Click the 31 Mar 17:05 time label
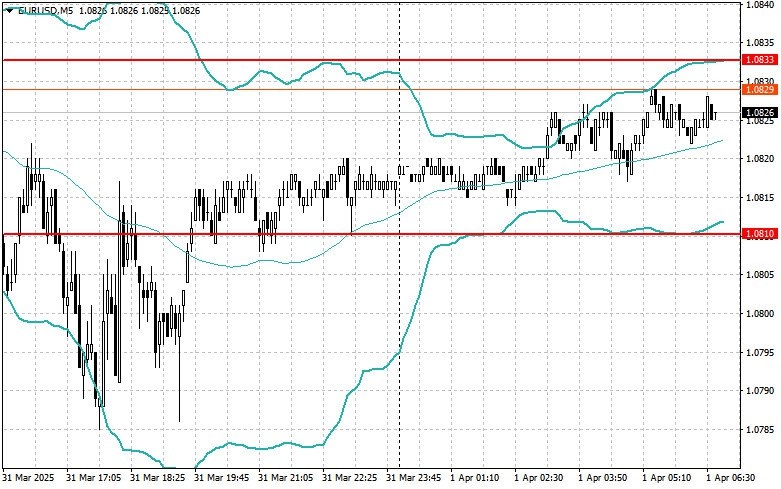The width and height of the screenshot is (781, 489). [x=93, y=478]
